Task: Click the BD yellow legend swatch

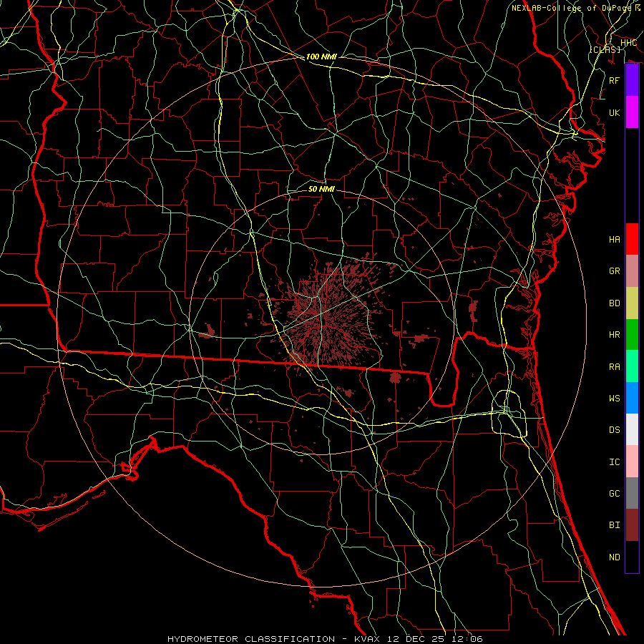Action: click(x=632, y=303)
